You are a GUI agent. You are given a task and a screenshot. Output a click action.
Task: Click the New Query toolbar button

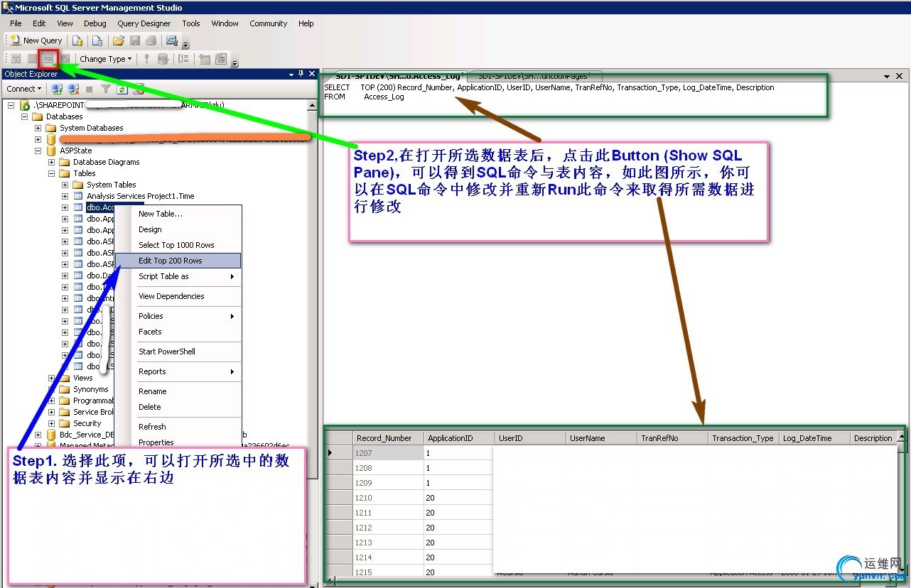pos(36,40)
